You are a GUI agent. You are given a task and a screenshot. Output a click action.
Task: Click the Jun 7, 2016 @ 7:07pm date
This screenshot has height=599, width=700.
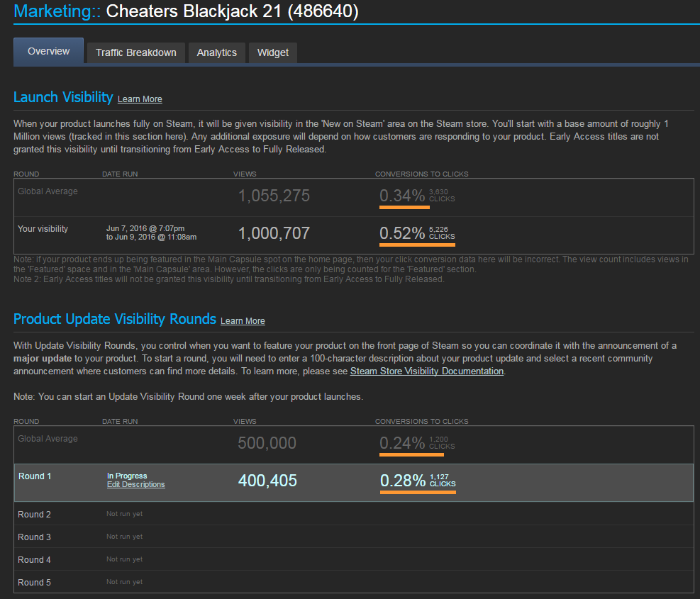pos(145,228)
